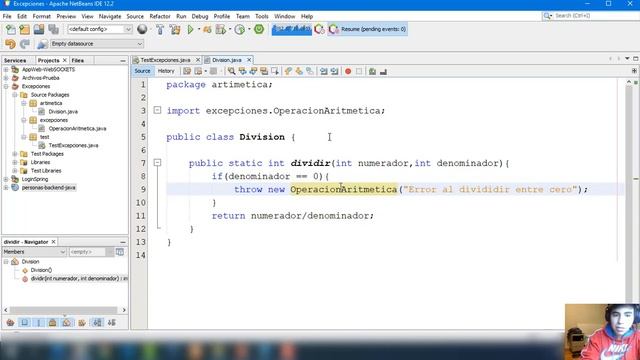Click the red Start Macro Recording icon
This screenshot has height=360, width=640.
(x=348, y=71)
